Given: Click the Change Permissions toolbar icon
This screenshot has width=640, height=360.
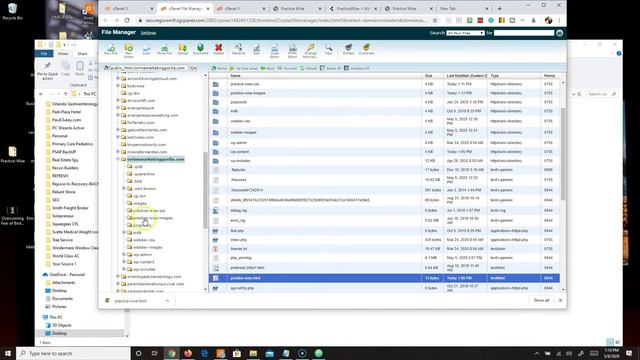Looking at the screenshot, I should pyautogui.click(x=311, y=51).
